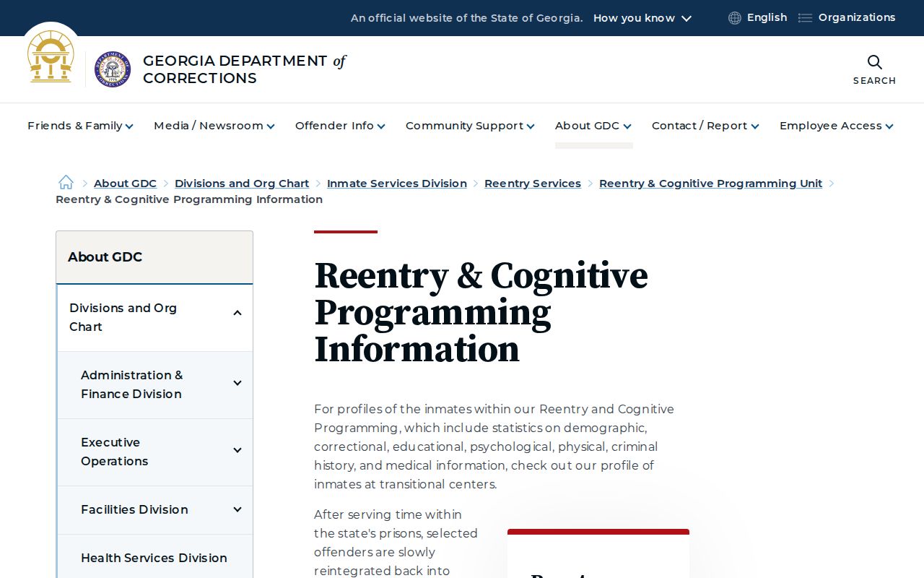Follow Reentry & Cognitive Programming Unit breadcrumb

710,184
